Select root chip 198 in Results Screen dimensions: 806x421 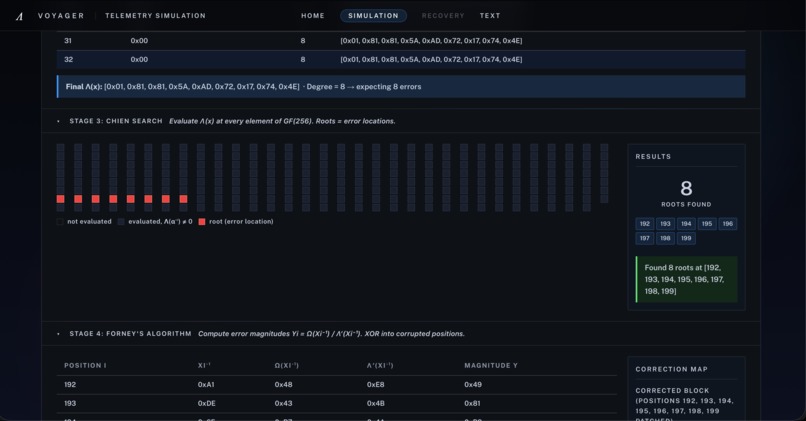click(665, 239)
